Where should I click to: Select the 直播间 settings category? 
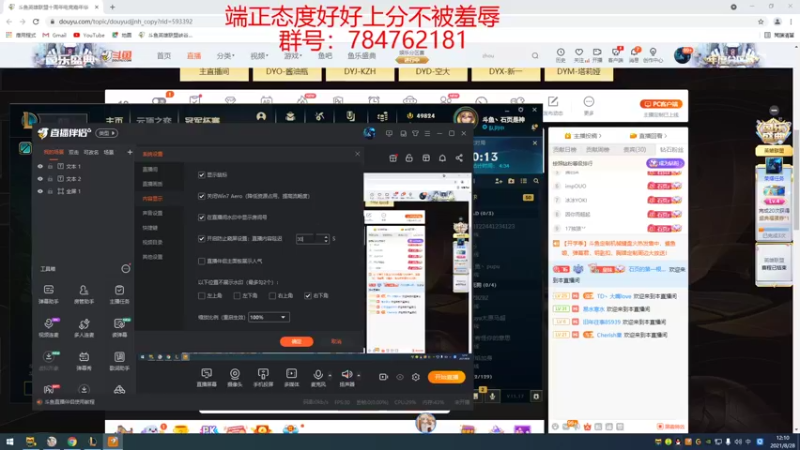tap(150, 169)
